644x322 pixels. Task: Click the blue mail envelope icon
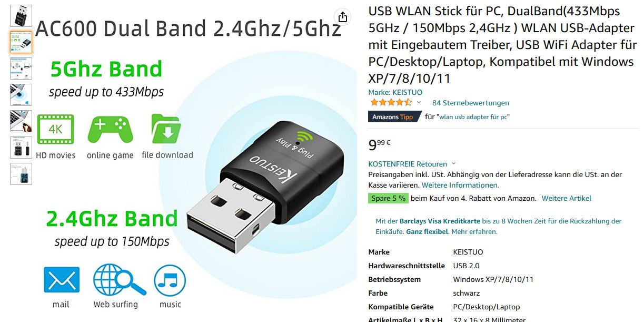point(61,280)
